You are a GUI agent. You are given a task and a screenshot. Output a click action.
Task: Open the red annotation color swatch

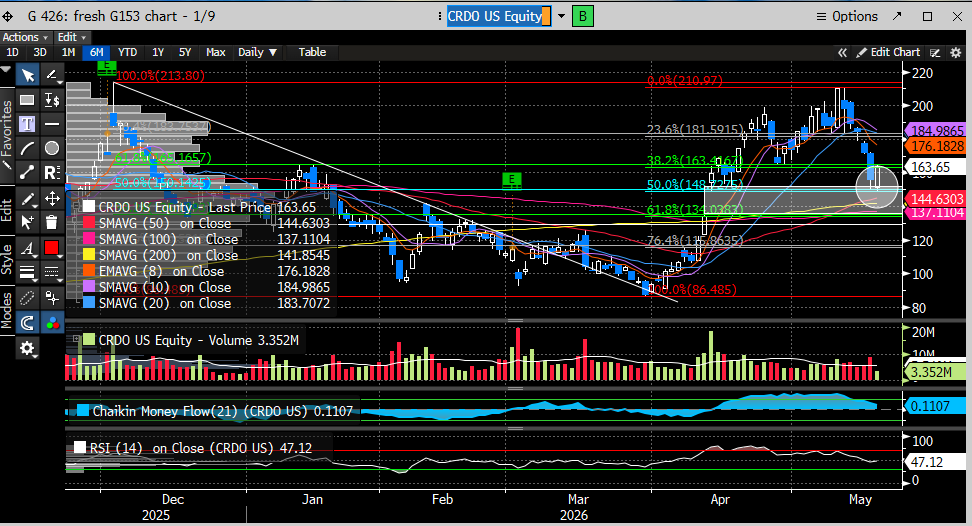click(x=52, y=249)
